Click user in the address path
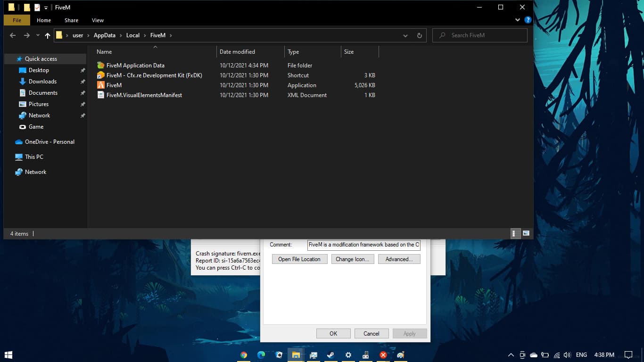 [x=78, y=35]
